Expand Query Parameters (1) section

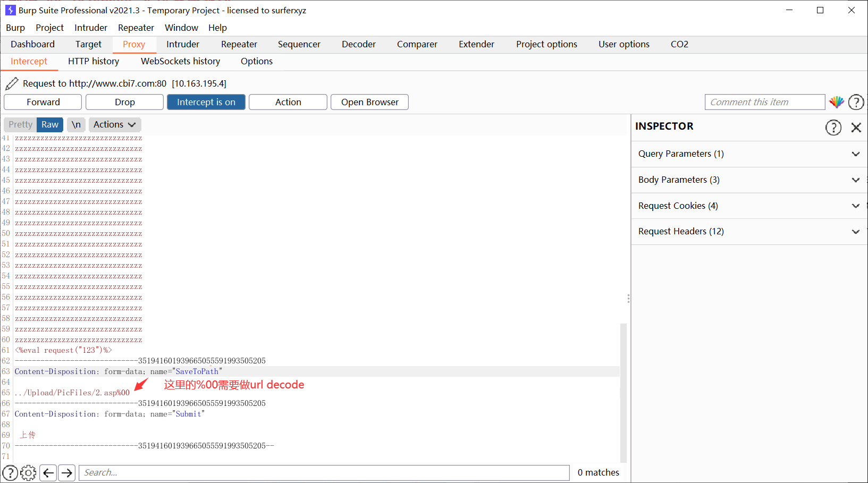[749, 154]
